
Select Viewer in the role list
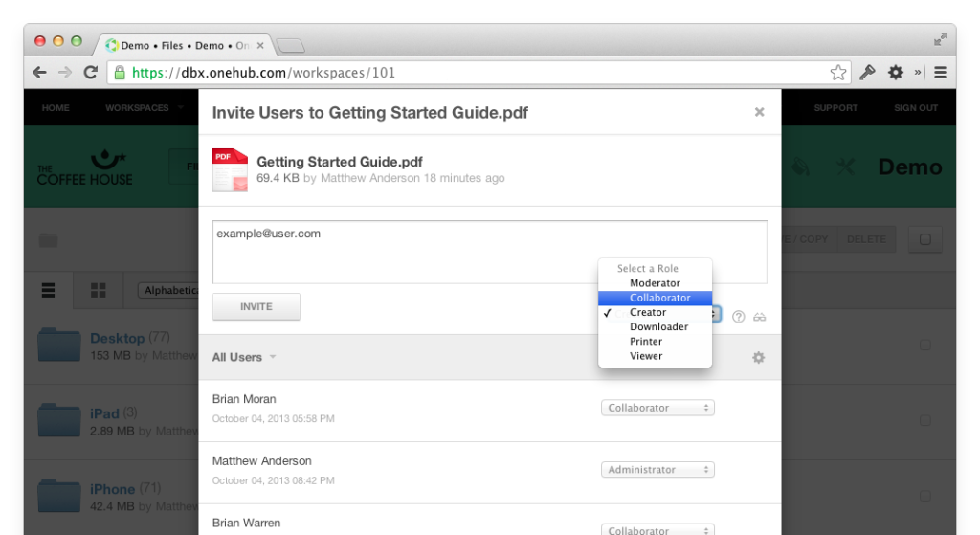coord(655,356)
